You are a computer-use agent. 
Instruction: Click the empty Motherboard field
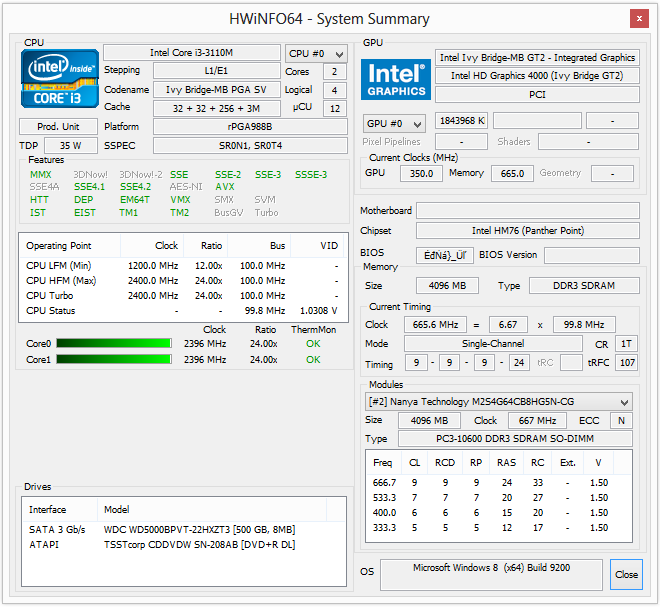pos(528,210)
